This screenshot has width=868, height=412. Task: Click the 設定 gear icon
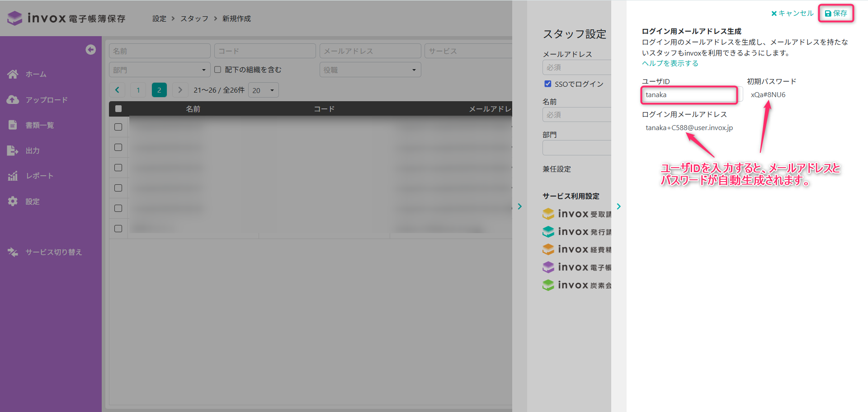(13, 201)
